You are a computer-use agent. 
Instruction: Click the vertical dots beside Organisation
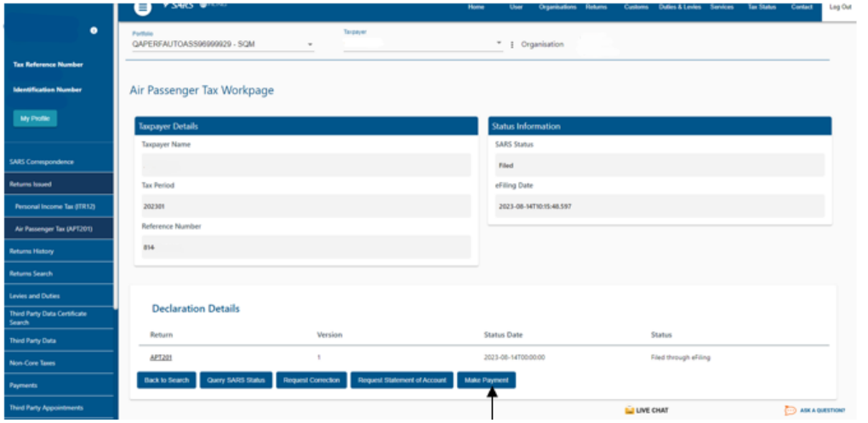pyautogui.click(x=512, y=44)
